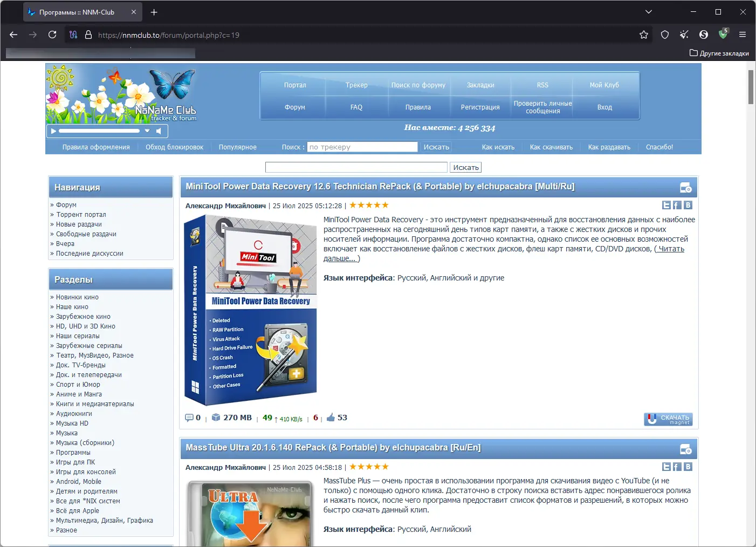756x547 pixels.
Task: Reload the current page
Action: tap(52, 35)
